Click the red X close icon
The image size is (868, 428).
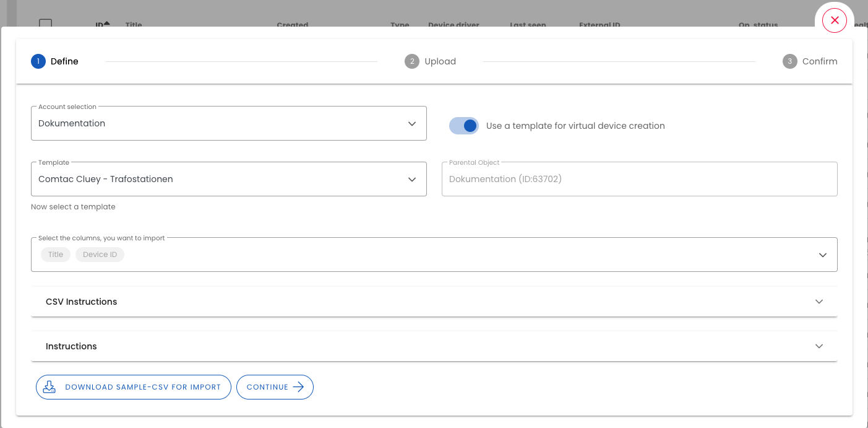tap(835, 20)
